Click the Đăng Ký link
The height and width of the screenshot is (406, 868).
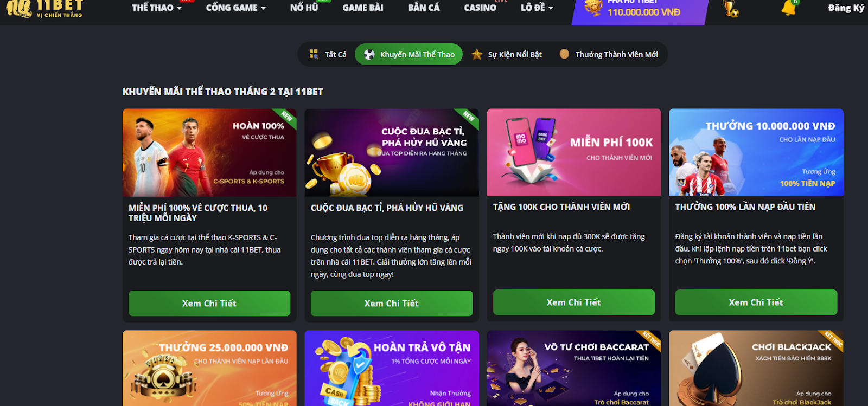pyautogui.click(x=846, y=8)
